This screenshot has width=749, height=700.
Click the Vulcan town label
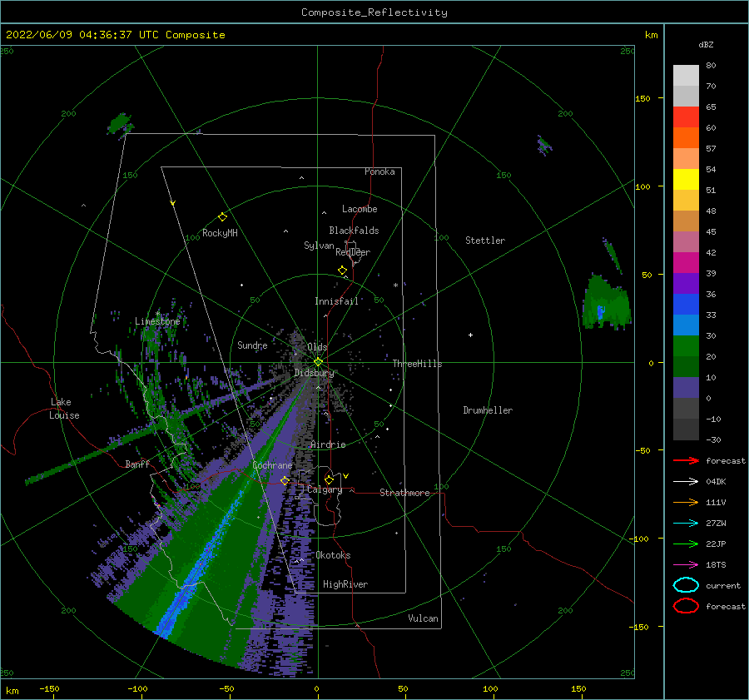coord(424,618)
